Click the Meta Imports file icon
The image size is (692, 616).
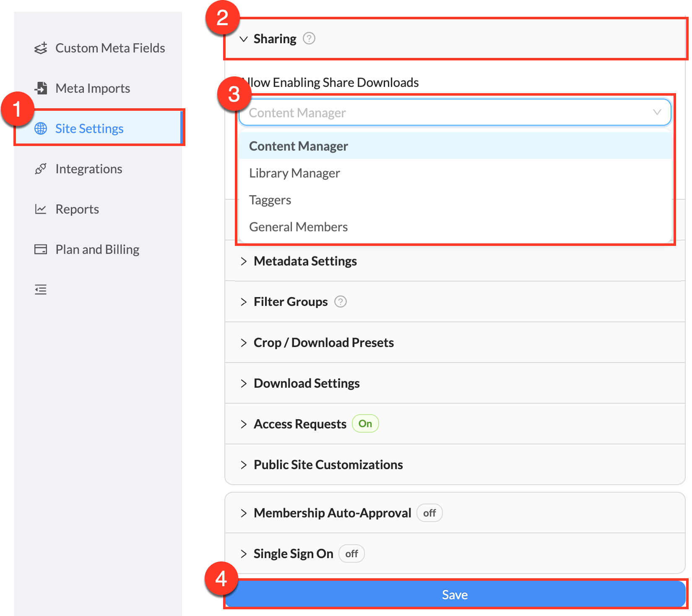(41, 88)
